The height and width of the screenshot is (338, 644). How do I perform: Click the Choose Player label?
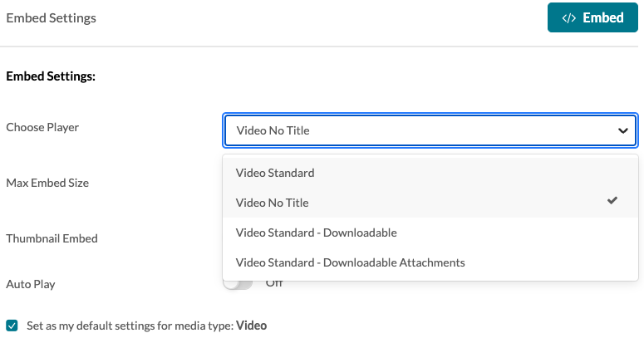point(42,127)
